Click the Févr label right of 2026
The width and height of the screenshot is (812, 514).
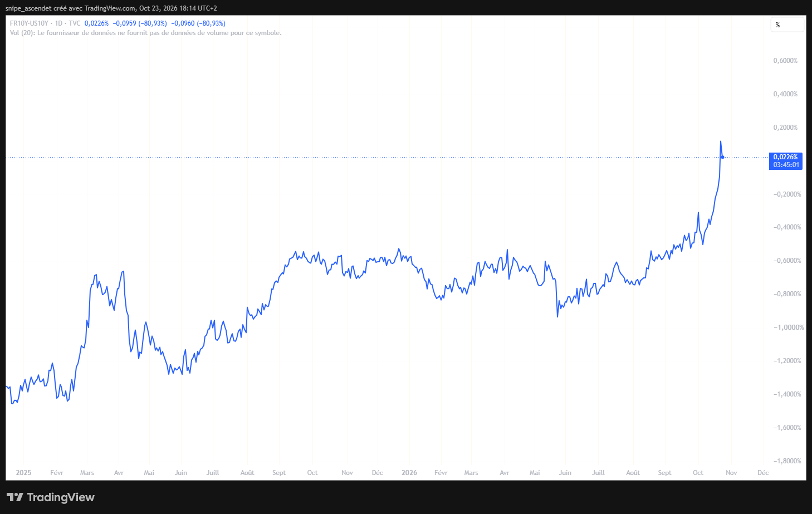tap(441, 473)
